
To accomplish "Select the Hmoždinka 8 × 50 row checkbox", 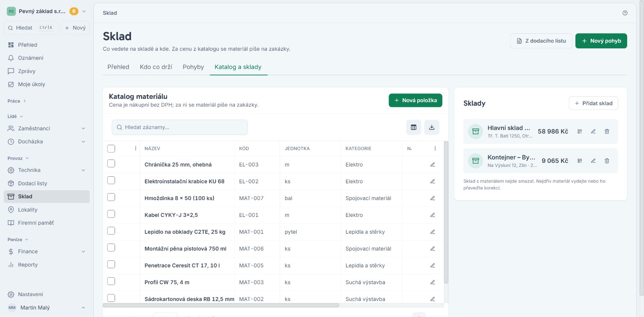I will pos(111,197).
